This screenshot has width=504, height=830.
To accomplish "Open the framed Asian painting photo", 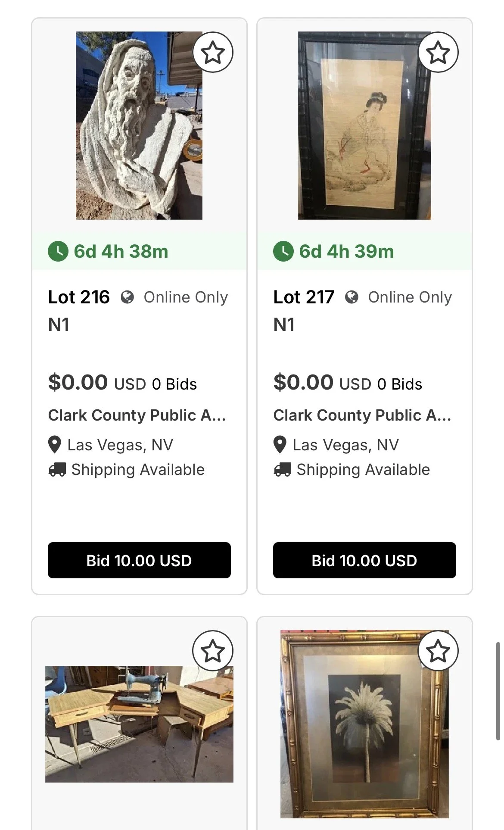I will (364, 125).
